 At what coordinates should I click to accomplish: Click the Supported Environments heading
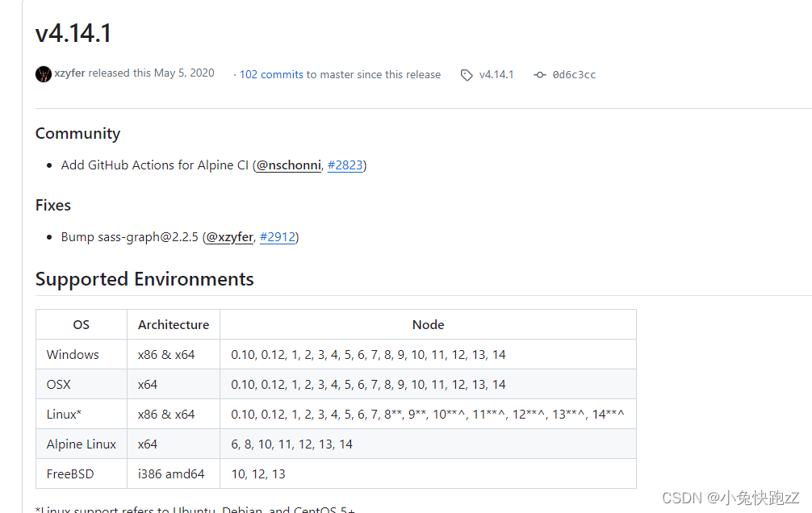pyautogui.click(x=144, y=280)
